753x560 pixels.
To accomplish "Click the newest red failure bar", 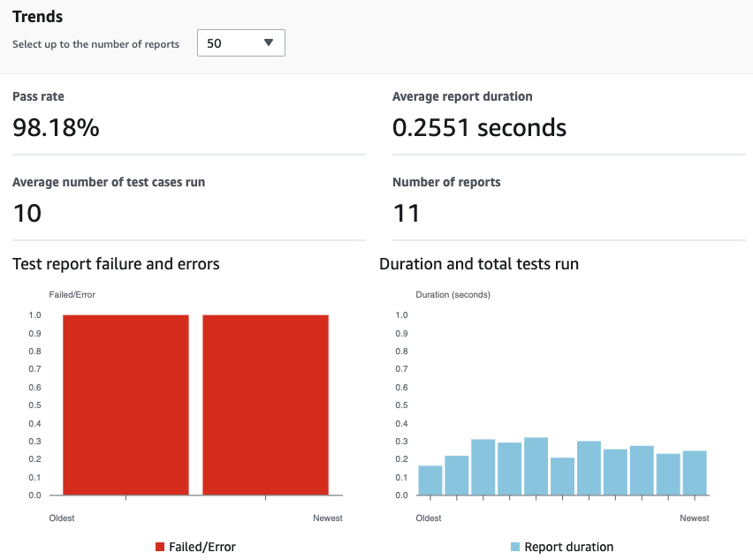I will [x=265, y=402].
